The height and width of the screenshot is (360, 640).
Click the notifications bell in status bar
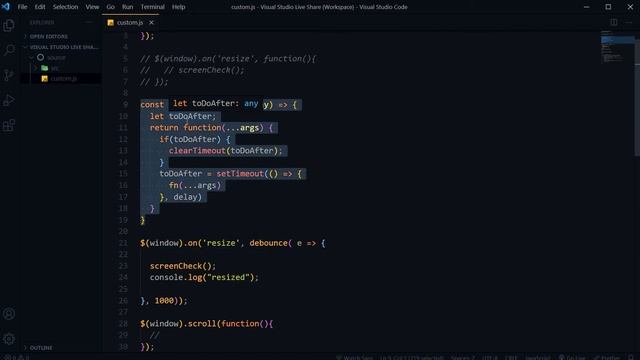coord(631,358)
